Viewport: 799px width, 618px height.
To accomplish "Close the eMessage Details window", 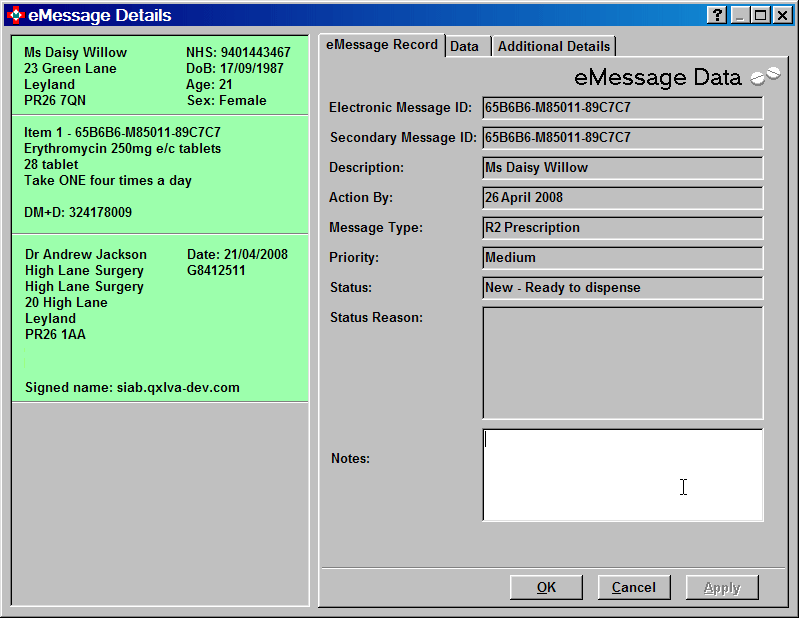I will pyautogui.click(x=782, y=15).
